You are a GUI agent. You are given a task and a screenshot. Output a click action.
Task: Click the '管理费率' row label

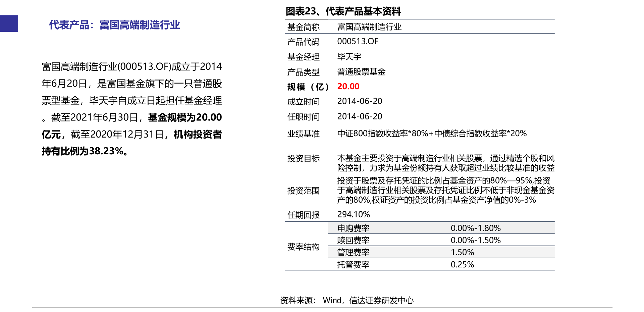353,252
